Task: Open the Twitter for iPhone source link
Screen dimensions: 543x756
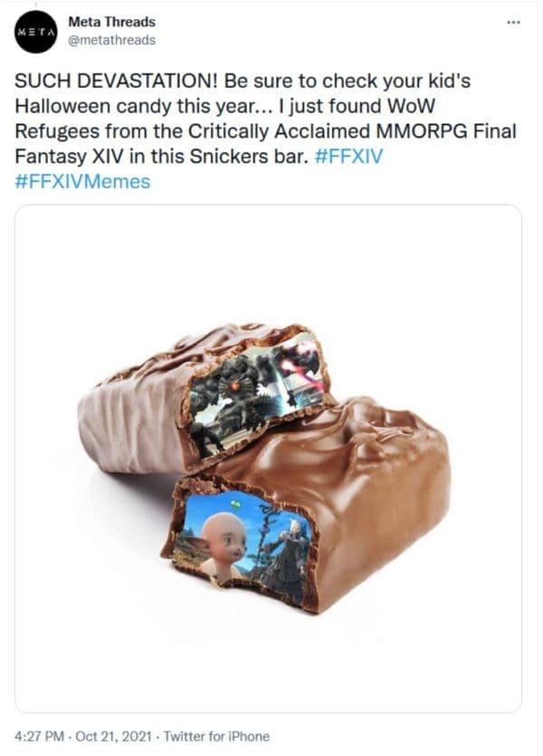Action: [x=216, y=737]
